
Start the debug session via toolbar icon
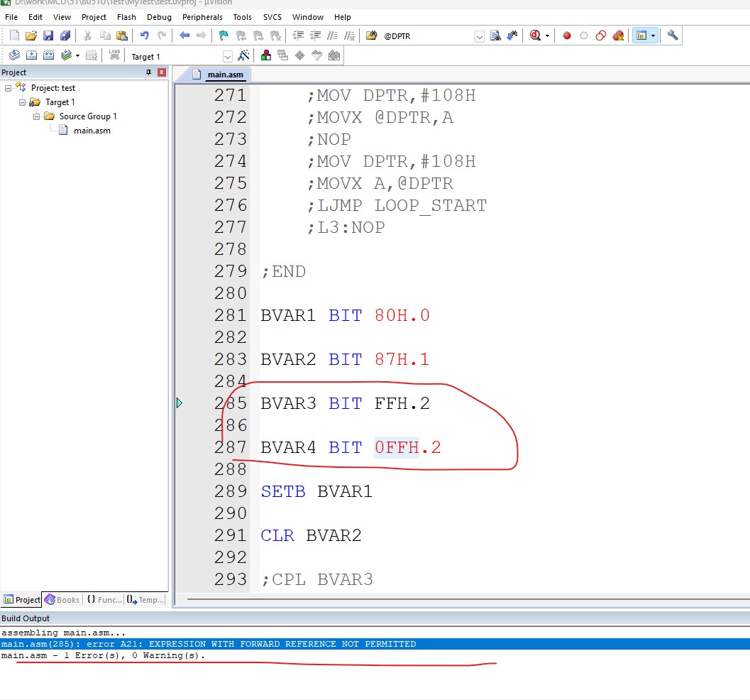tap(534, 35)
